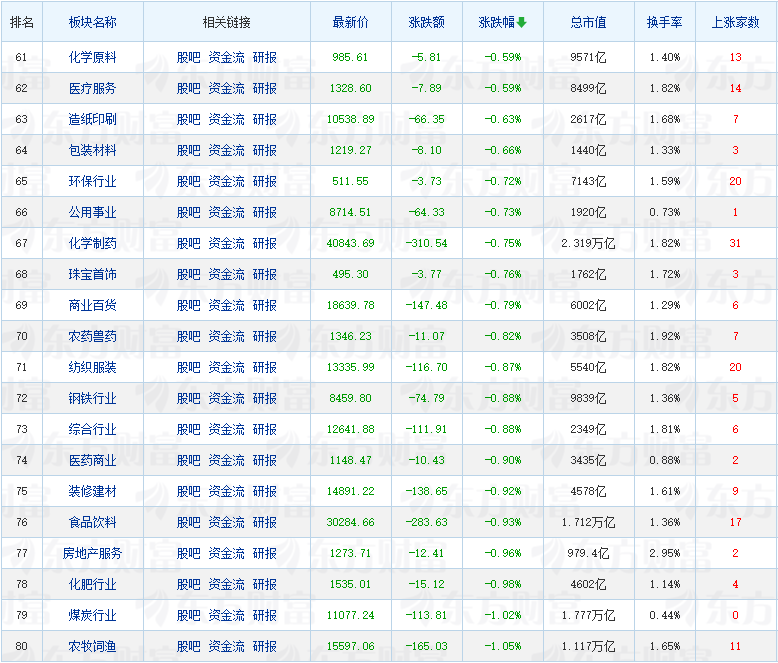Click 环保行业 sector link
This screenshot has height=663, width=778.
(92, 182)
